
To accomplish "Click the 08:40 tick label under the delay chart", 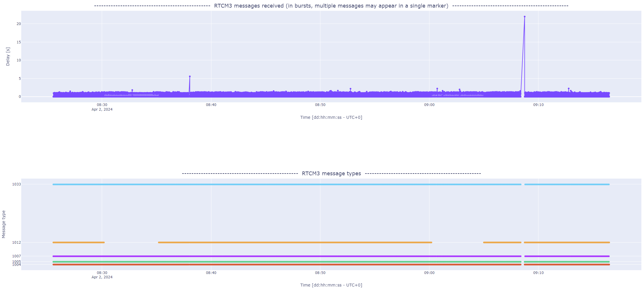I will pos(211,105).
